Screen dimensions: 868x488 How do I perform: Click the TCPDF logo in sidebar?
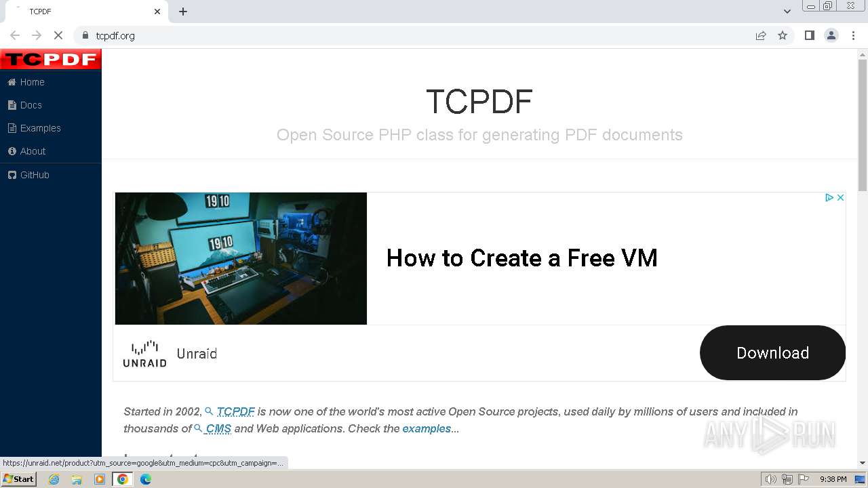pyautogui.click(x=51, y=59)
